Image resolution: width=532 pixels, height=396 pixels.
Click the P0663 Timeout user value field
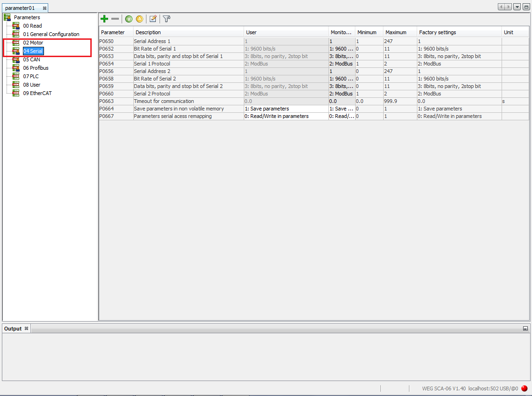[285, 101]
